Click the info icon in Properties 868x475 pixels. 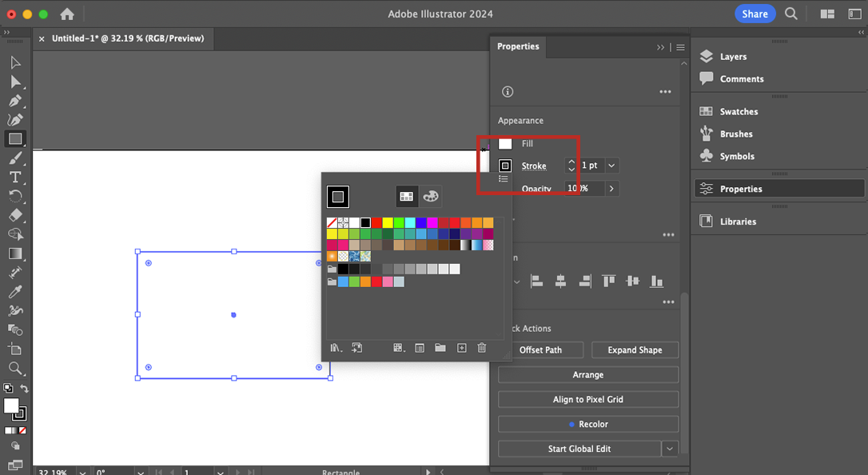(x=508, y=92)
